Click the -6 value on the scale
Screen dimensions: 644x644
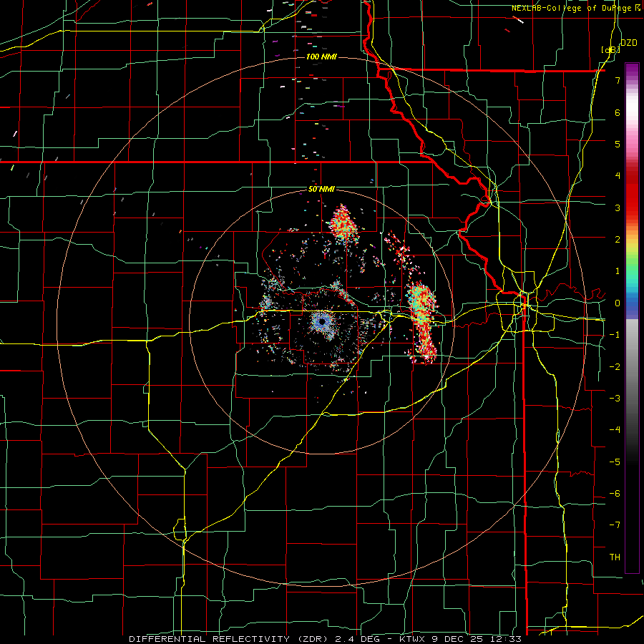tap(615, 493)
